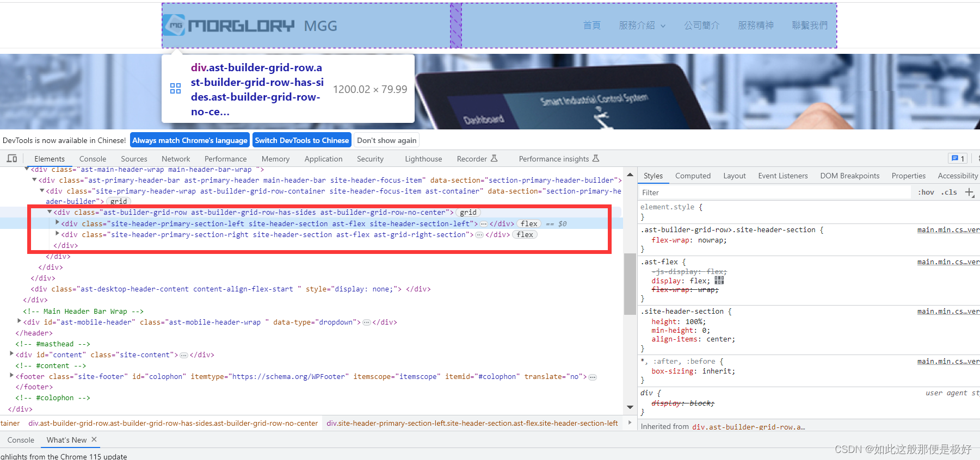Click the device toolbar toggle icon
Screen dimensions: 980x460
click(x=12, y=158)
